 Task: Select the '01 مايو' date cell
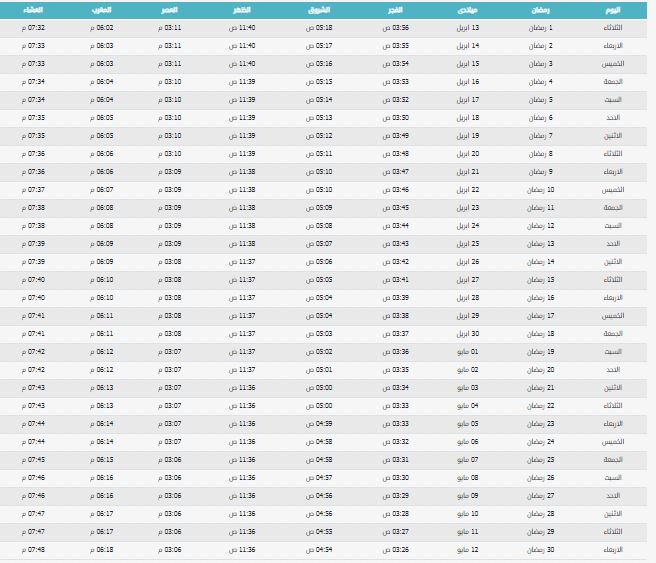pos(468,352)
